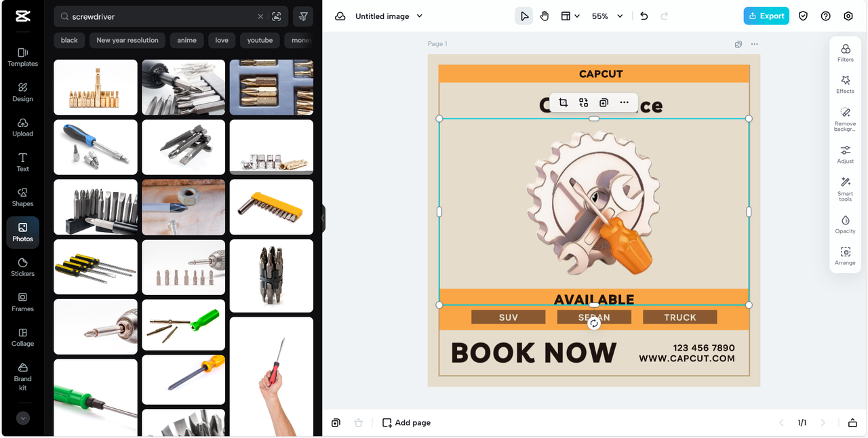868x438 pixels.
Task: Open the Arrange tool
Action: 846,256
